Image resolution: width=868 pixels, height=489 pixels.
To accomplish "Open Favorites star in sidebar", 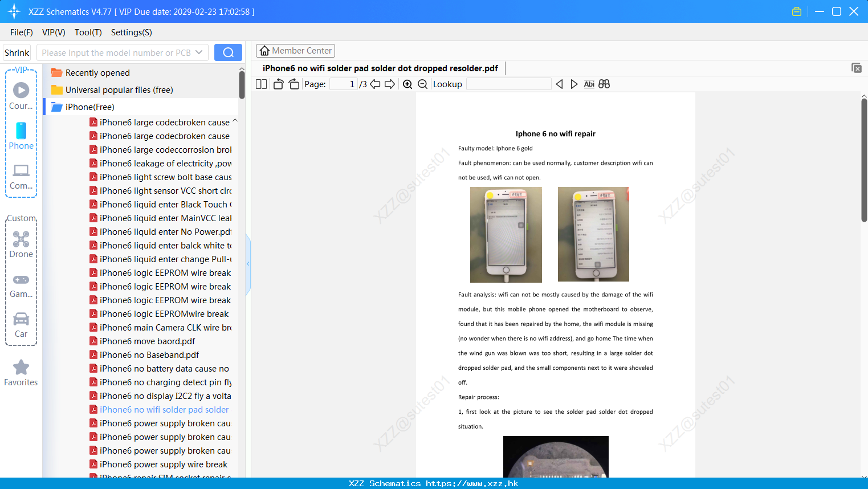I will [x=21, y=373].
